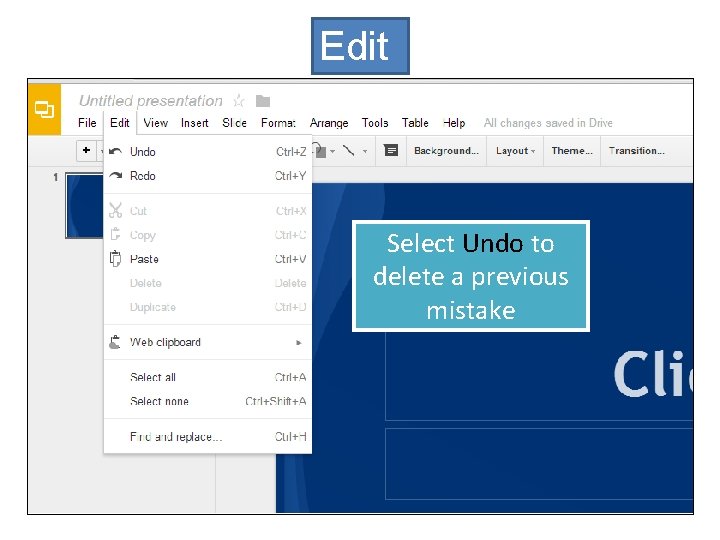Open the Slide menu
The image size is (720, 540).
(235, 123)
